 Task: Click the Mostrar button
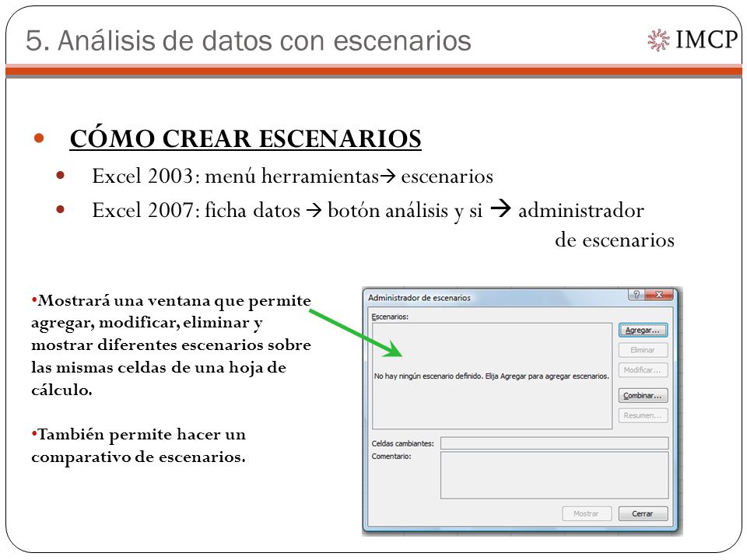(587, 513)
